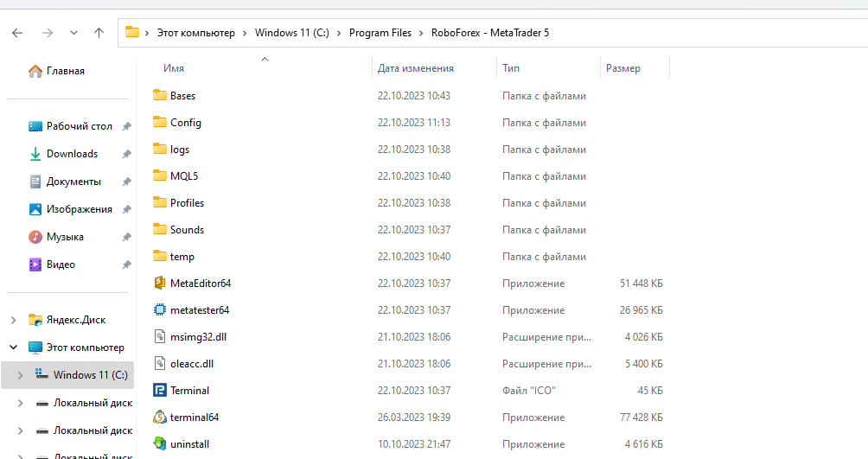Sort by 'Дата изменения' column header
The image size is (868, 459).
click(415, 68)
